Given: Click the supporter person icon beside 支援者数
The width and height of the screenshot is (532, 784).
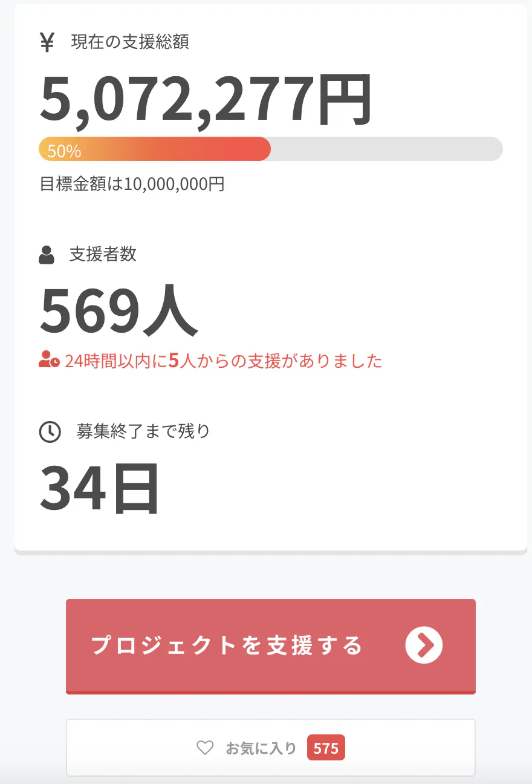Looking at the screenshot, I should [47, 255].
